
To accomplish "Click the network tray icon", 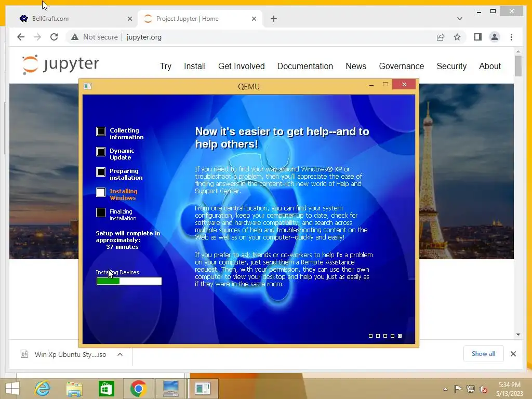I will [471, 389].
